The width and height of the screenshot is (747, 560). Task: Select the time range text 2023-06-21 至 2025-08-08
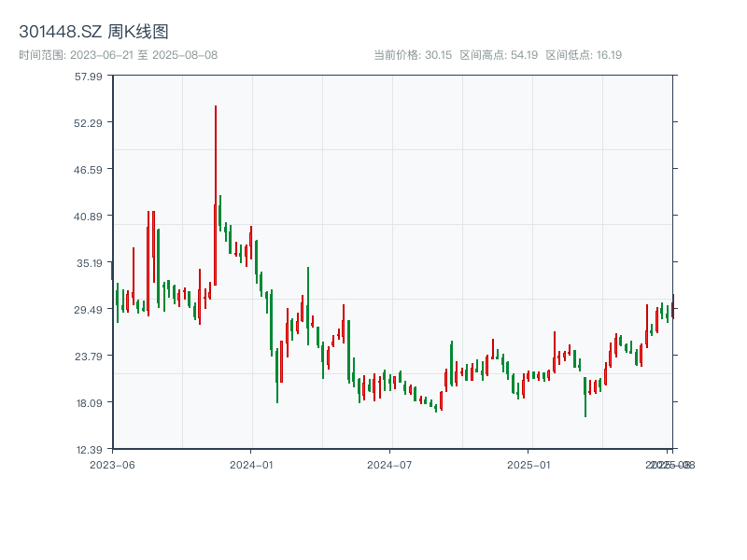coord(119,55)
